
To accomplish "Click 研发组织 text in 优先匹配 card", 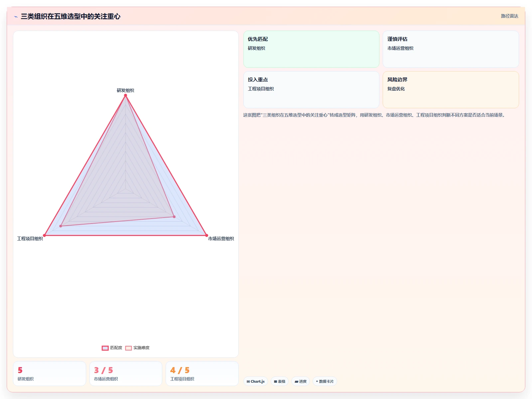I will 256,48.
